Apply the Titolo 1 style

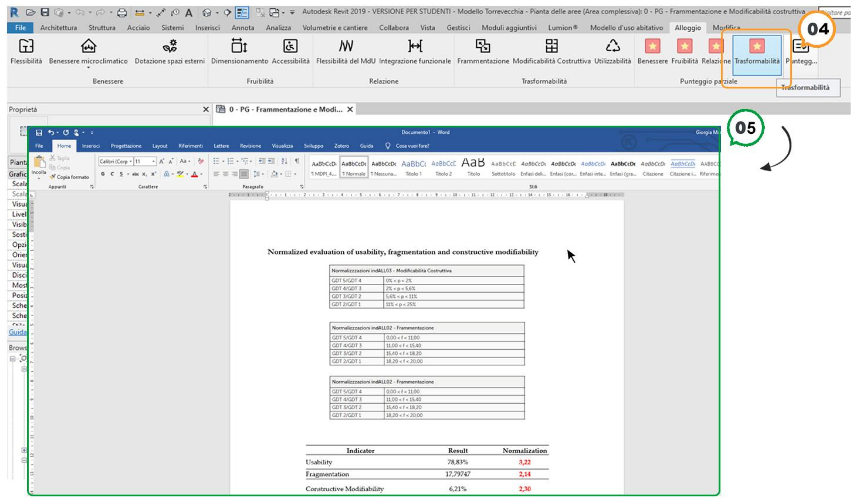pos(413,168)
